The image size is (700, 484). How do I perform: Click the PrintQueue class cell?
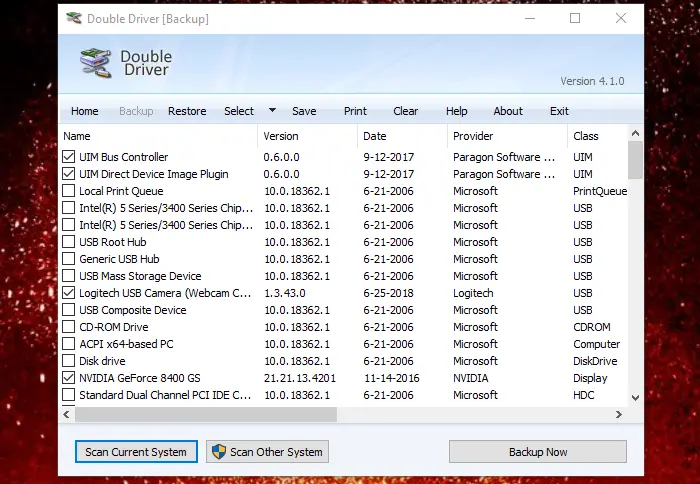tap(600, 191)
